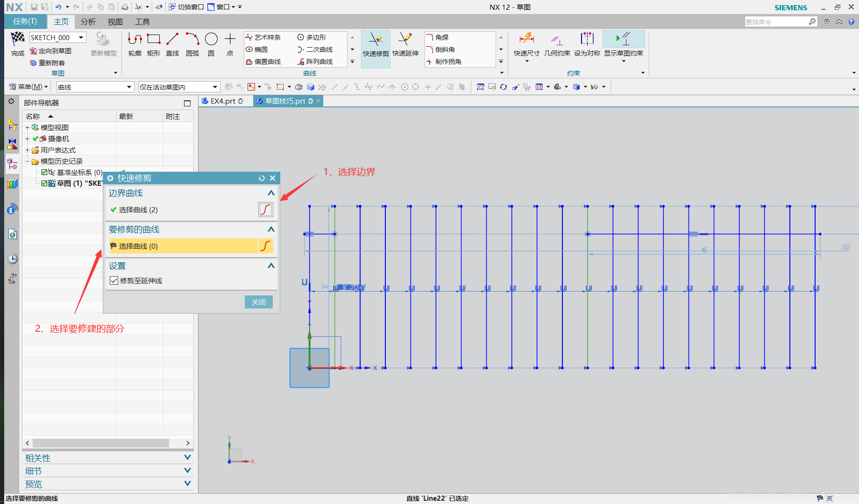Select the Line (直线) tool
The image size is (859, 504).
172,44
